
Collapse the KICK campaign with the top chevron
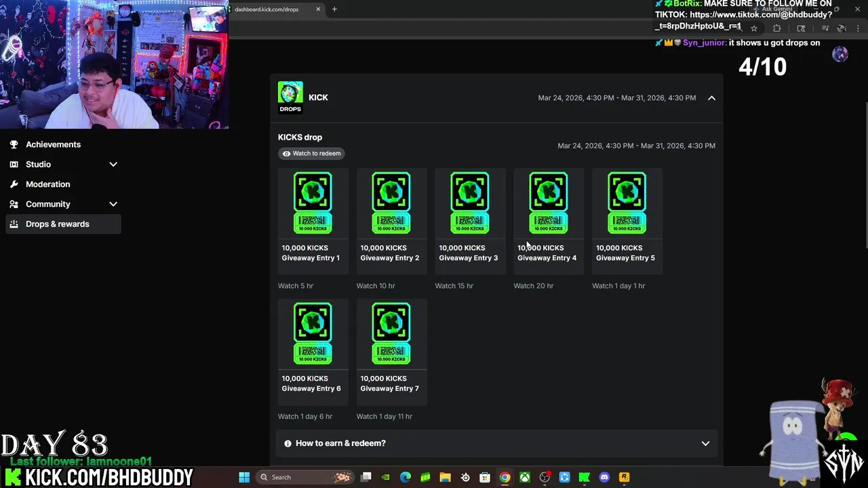click(711, 98)
